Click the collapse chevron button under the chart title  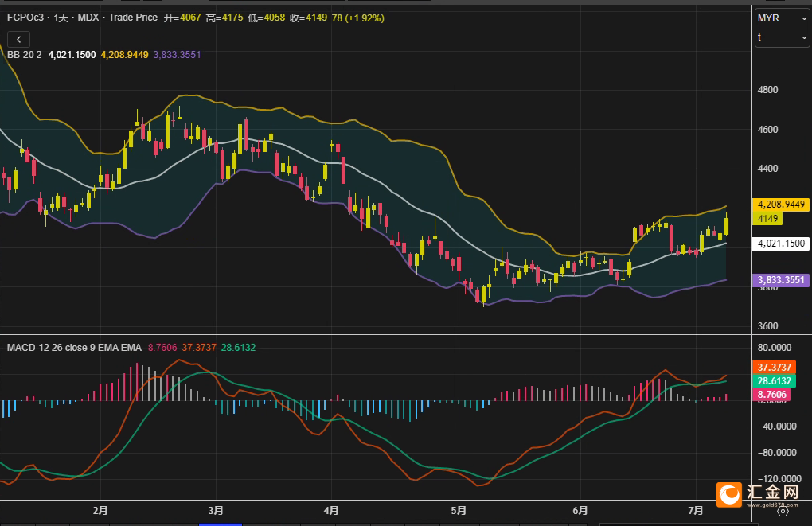[18, 39]
